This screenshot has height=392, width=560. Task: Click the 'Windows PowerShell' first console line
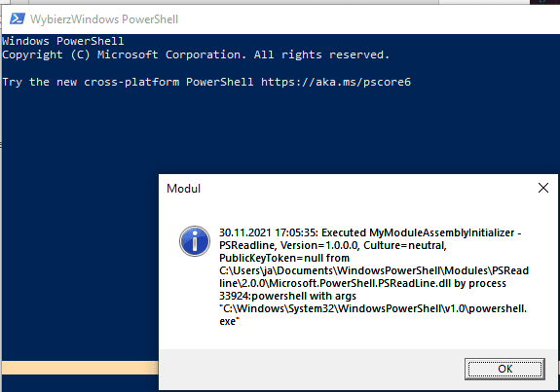(x=63, y=41)
